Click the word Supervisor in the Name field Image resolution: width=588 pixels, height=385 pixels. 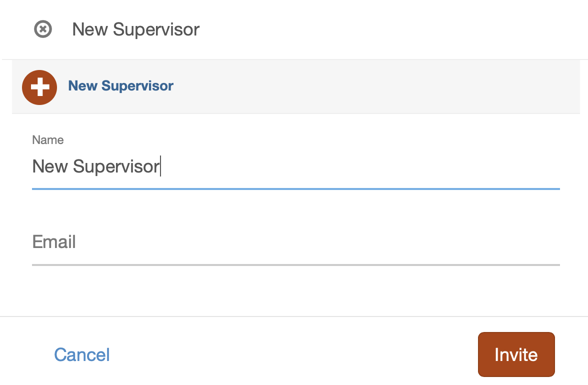[x=116, y=166]
